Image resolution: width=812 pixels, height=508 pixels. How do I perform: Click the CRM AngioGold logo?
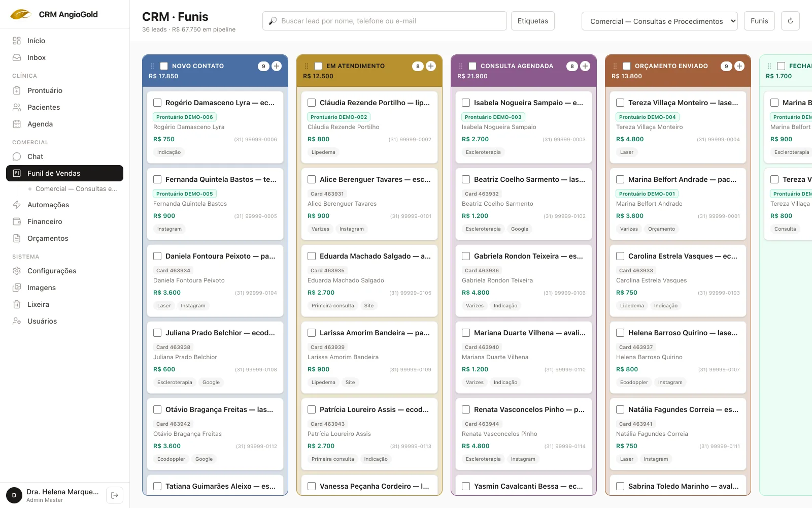[x=21, y=14]
